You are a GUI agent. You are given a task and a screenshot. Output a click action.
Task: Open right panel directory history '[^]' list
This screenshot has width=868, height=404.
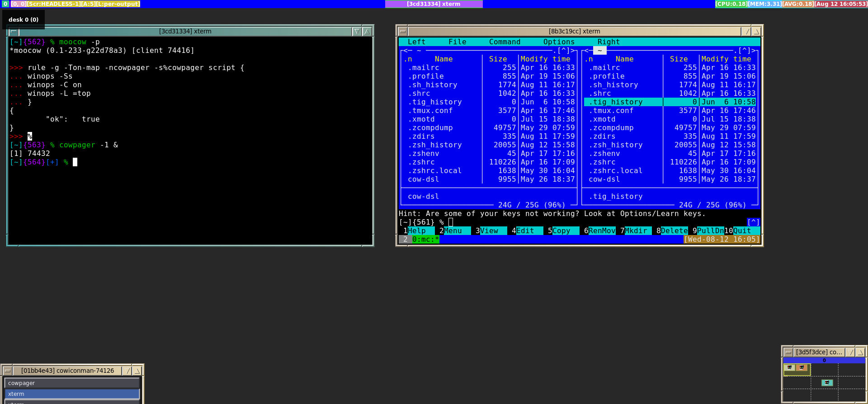click(x=744, y=51)
